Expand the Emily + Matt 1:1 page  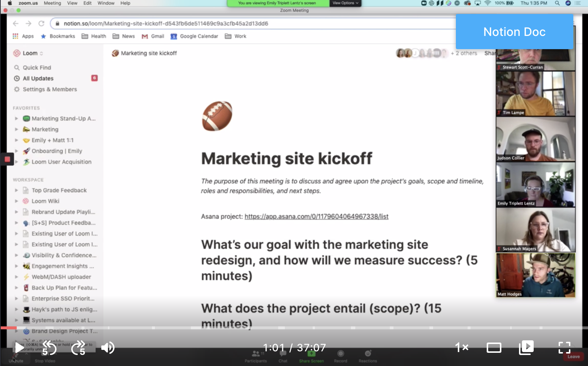click(x=17, y=140)
